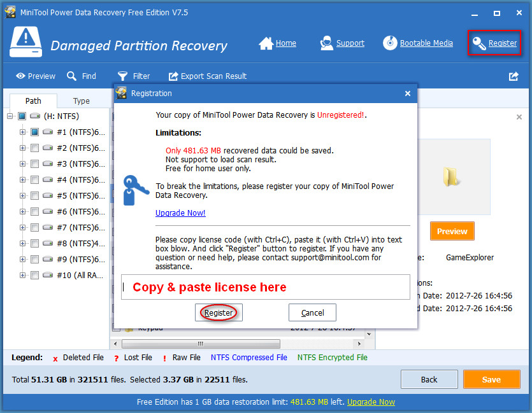Switch to the Type tab
This screenshot has width=532, height=413.
[x=82, y=101]
